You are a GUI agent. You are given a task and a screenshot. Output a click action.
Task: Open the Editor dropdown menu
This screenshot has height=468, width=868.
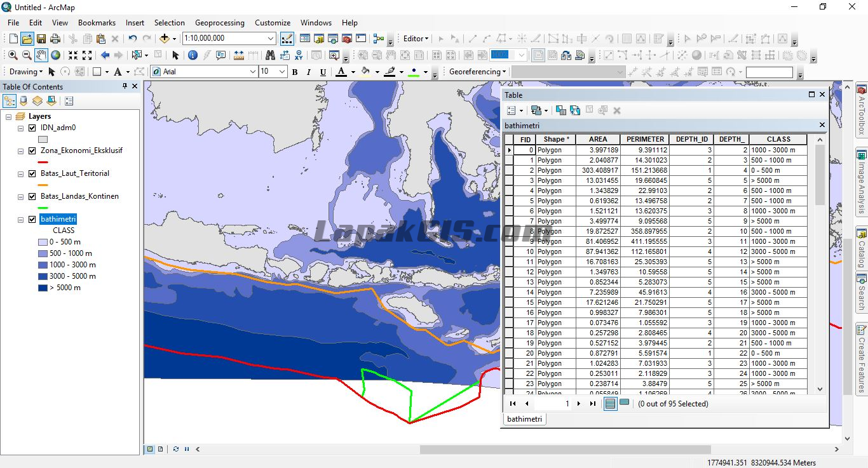(416, 39)
